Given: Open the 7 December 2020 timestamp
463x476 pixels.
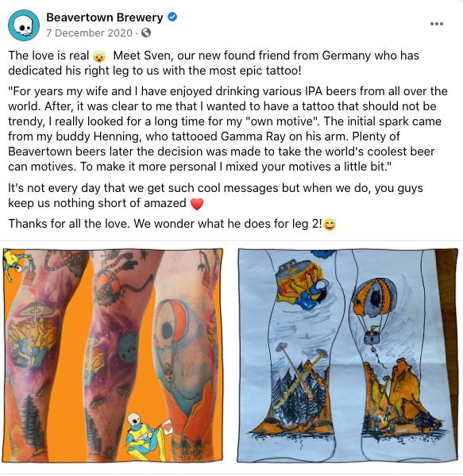Looking at the screenshot, I should (89, 33).
